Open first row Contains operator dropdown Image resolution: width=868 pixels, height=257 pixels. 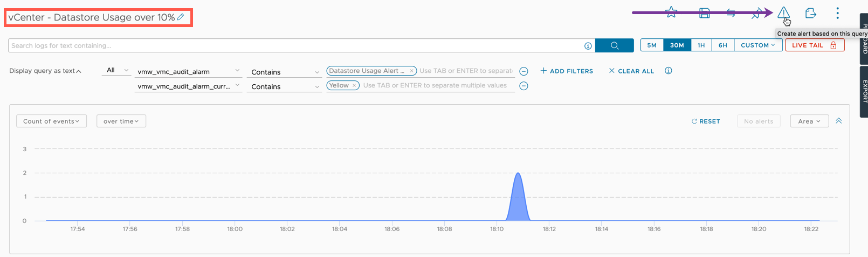point(285,72)
